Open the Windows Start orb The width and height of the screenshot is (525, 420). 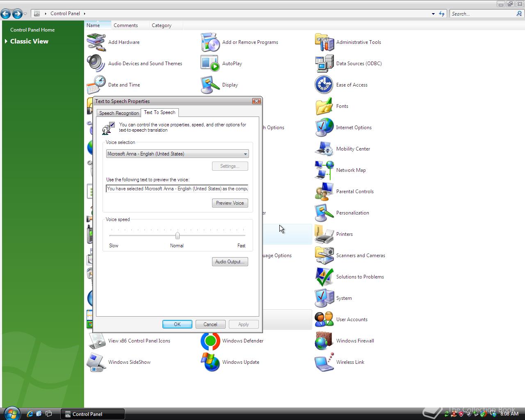pos(11,413)
